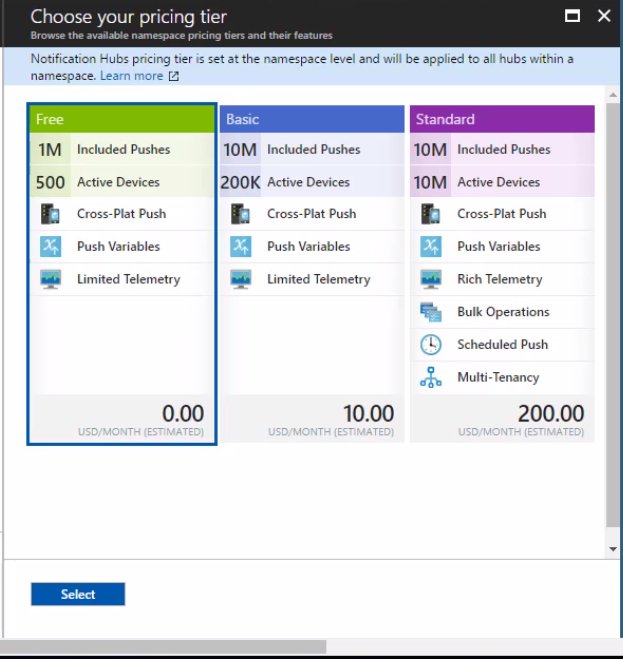Click Limited Telemetry icon in Free tier
This screenshot has width=623, height=659.
point(50,279)
